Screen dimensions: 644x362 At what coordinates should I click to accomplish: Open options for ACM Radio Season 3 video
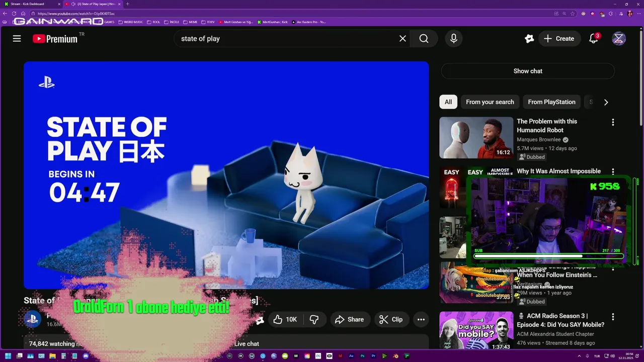(x=613, y=317)
